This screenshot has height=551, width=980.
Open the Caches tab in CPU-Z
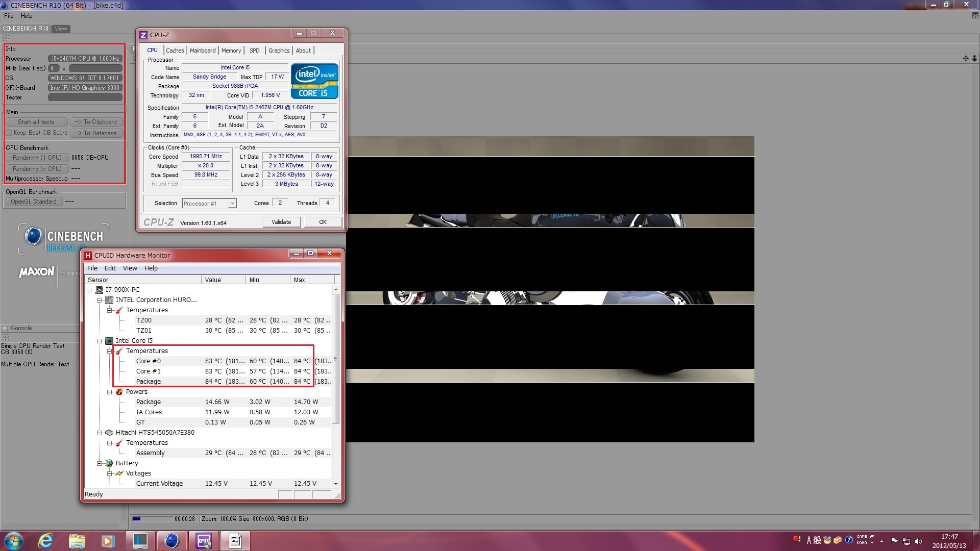pos(175,51)
